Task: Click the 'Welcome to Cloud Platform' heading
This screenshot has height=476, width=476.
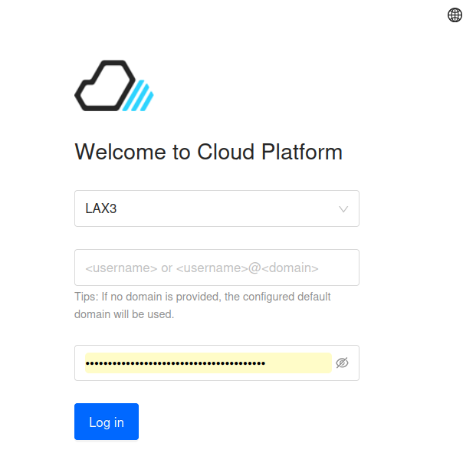Action: click(208, 152)
